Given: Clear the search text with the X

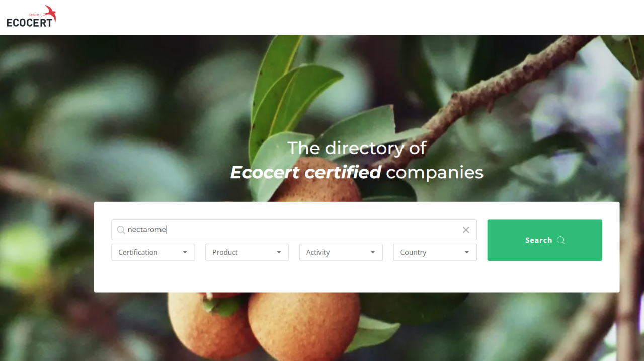Looking at the screenshot, I should 466,230.
